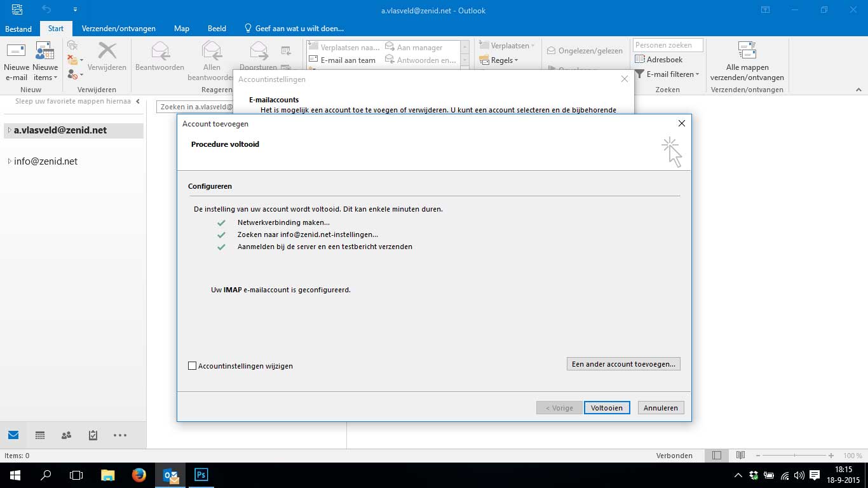Open the Verplaatsen move dropdown
The height and width of the screenshot is (488, 868).
tap(507, 46)
